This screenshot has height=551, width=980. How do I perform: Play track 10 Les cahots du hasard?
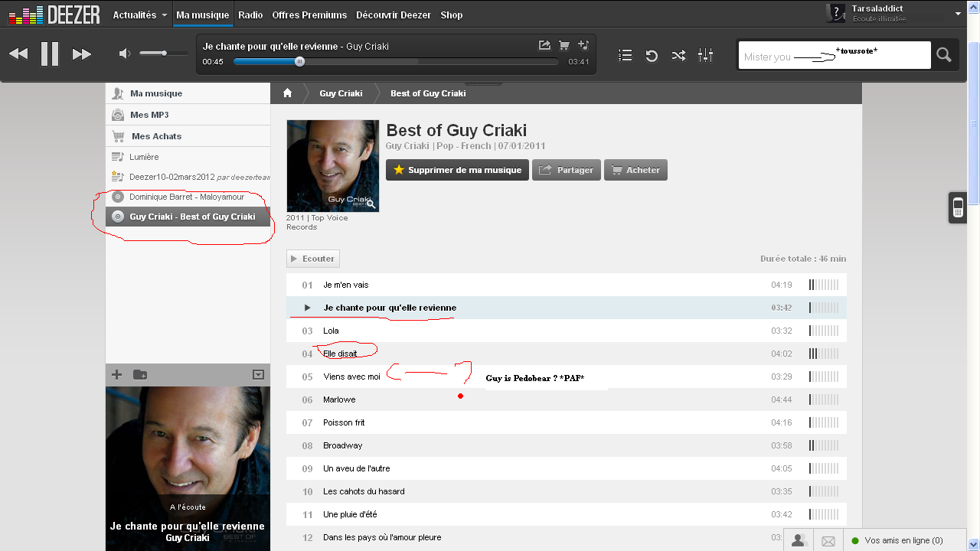click(567, 491)
